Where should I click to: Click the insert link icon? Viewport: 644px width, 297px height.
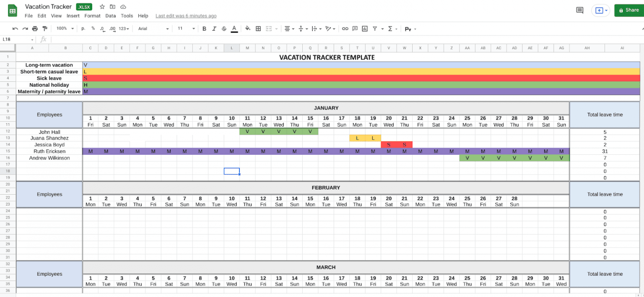point(345,29)
